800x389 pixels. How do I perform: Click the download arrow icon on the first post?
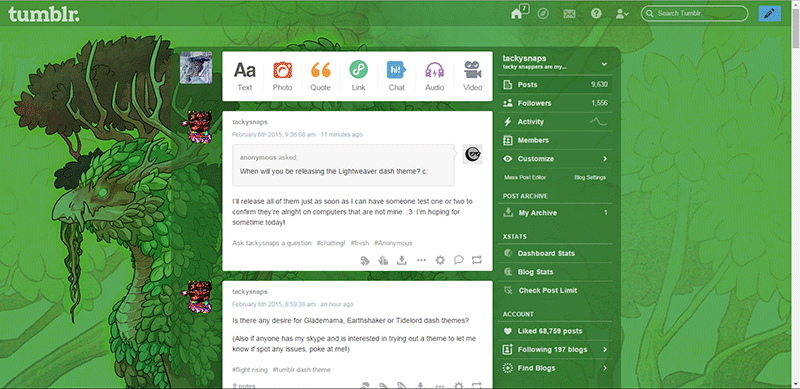(402, 260)
